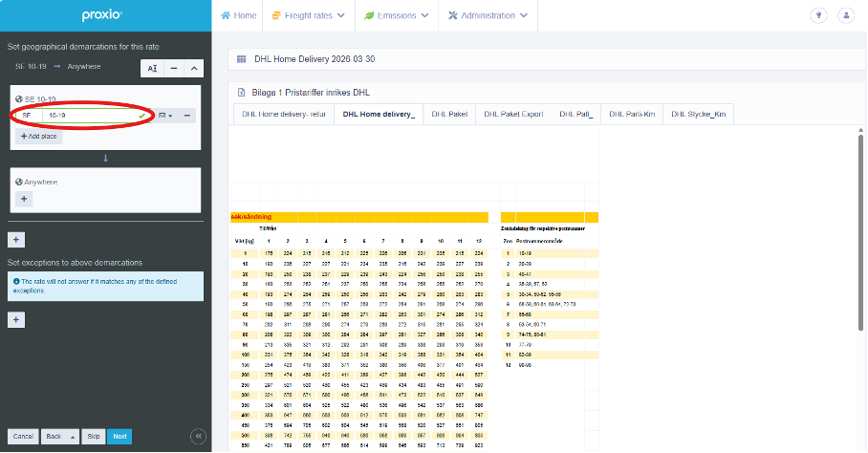Image resolution: width=868 pixels, height=453 pixels.
Task: Click the '10-19' cell in zone 1
Action: (x=526, y=253)
